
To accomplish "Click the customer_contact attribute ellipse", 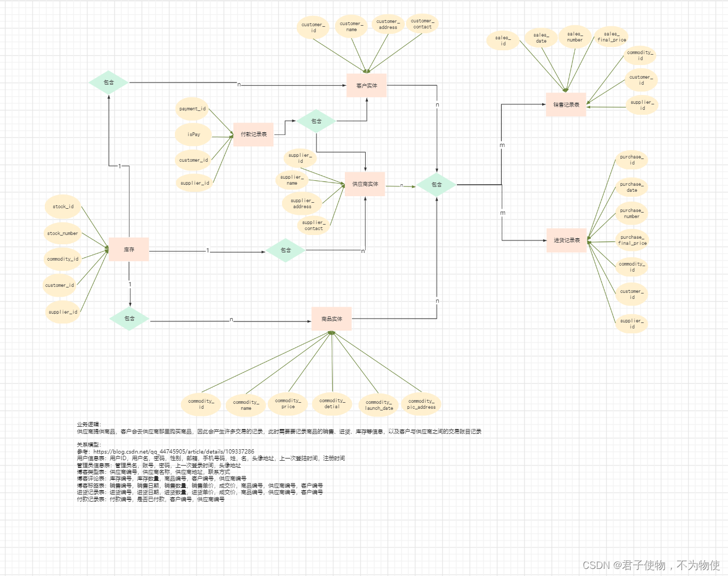I will click(x=422, y=23).
